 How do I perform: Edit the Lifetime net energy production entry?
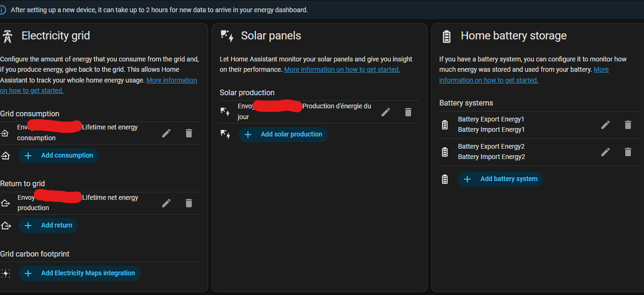[x=166, y=203]
